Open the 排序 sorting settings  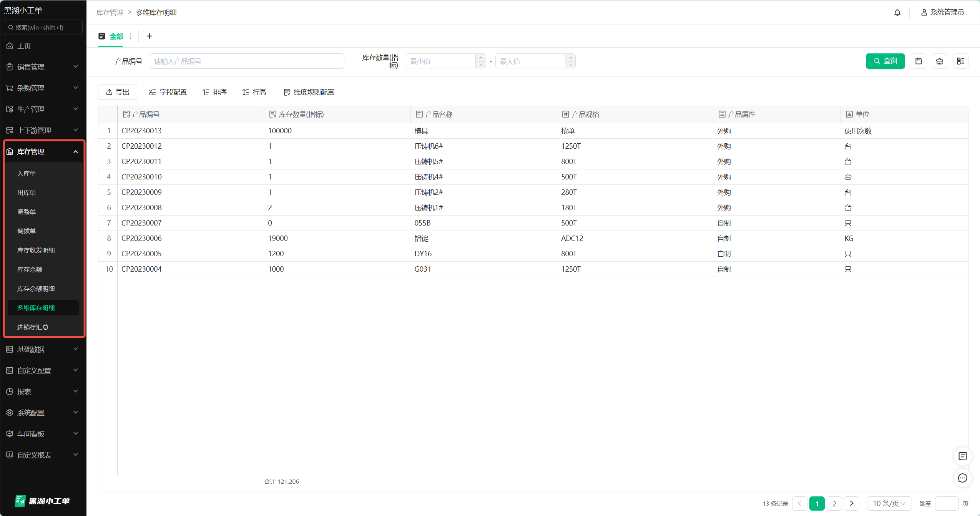[x=214, y=92]
